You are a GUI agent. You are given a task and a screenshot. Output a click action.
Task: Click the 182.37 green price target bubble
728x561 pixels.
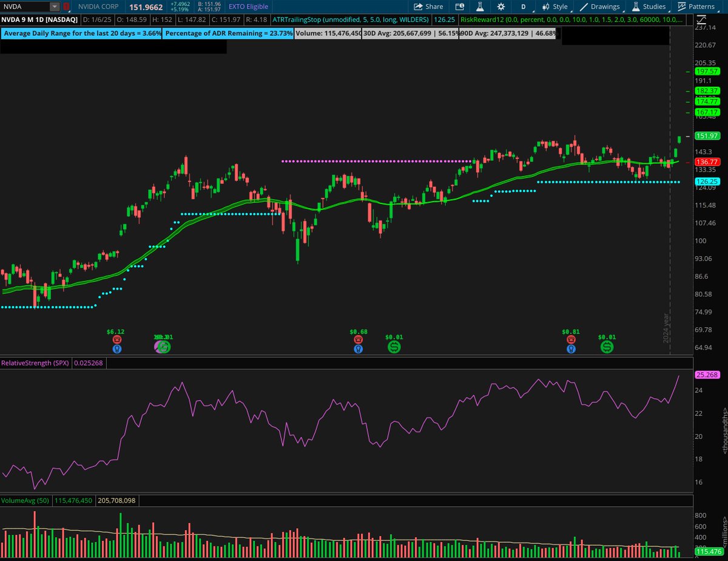pyautogui.click(x=707, y=90)
